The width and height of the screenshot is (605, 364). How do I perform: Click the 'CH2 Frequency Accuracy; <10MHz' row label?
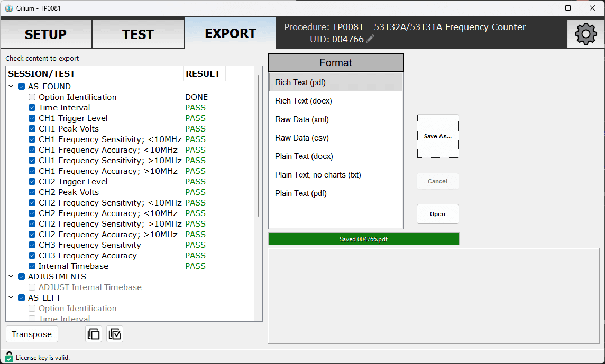coord(108,213)
